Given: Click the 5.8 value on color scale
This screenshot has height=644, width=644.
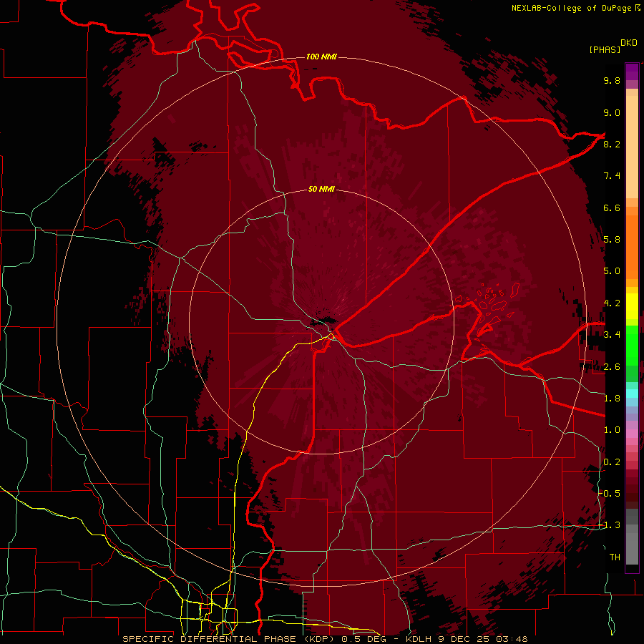Looking at the screenshot, I should pyautogui.click(x=612, y=240).
